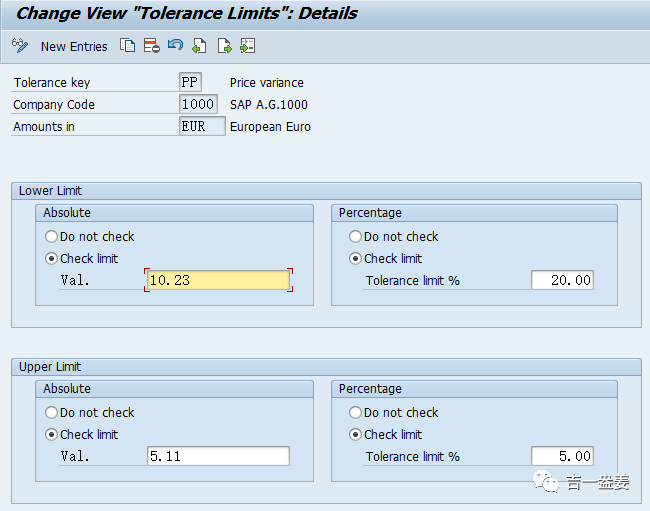This screenshot has height=511, width=650.
Task: Toggle Display/Change mode glasses-pencil icon
Action: coord(19,46)
